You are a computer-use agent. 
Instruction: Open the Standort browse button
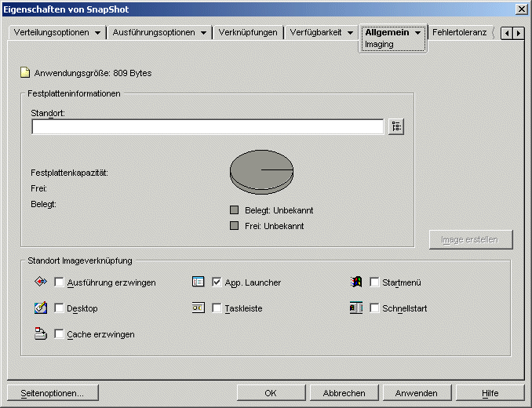[x=395, y=127]
